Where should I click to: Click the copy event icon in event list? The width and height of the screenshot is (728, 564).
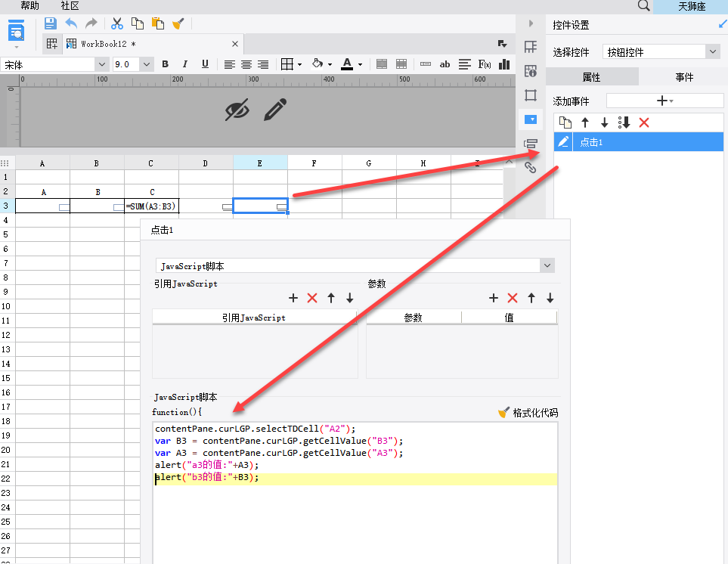[565, 122]
